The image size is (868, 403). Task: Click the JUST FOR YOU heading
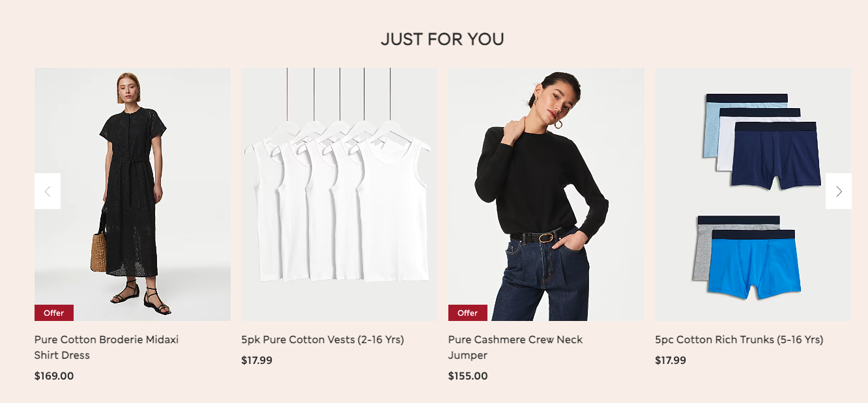pos(442,39)
